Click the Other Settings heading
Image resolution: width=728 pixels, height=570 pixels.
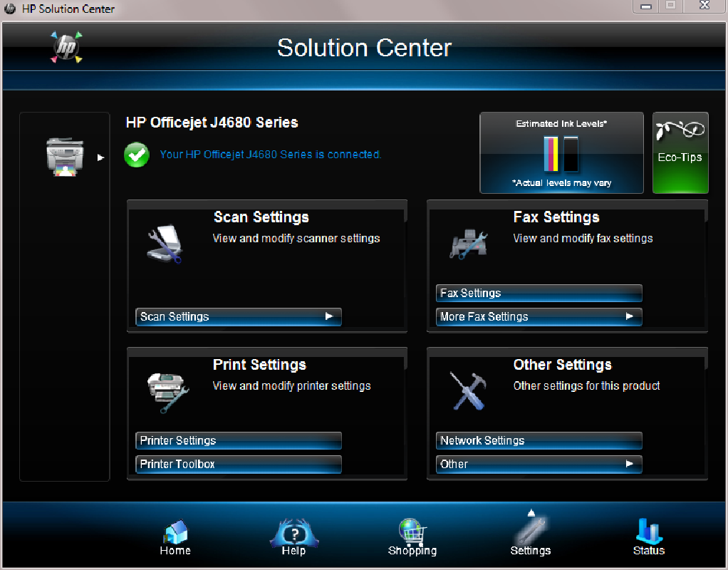click(x=563, y=365)
